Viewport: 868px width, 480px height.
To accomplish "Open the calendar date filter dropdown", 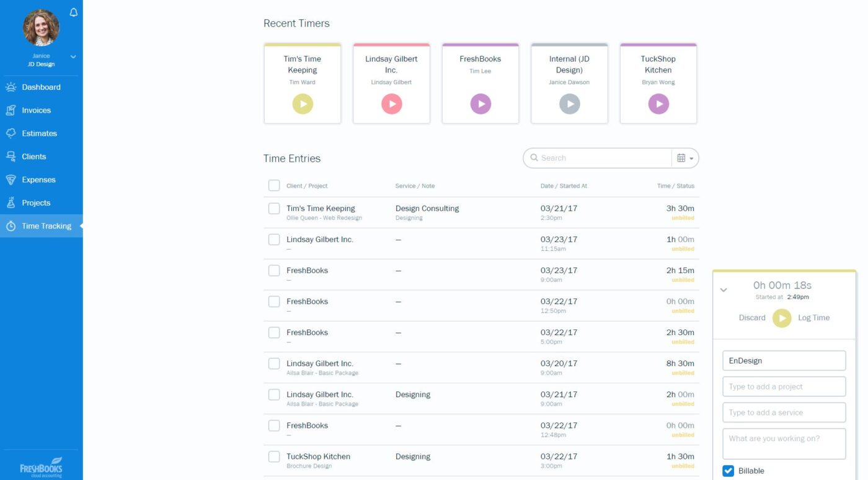I will pyautogui.click(x=684, y=158).
